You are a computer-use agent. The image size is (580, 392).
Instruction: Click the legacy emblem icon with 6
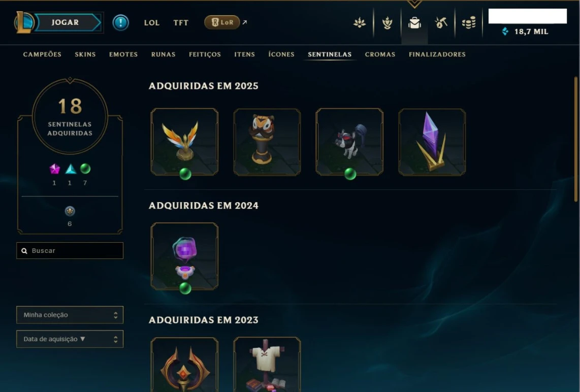[70, 211]
